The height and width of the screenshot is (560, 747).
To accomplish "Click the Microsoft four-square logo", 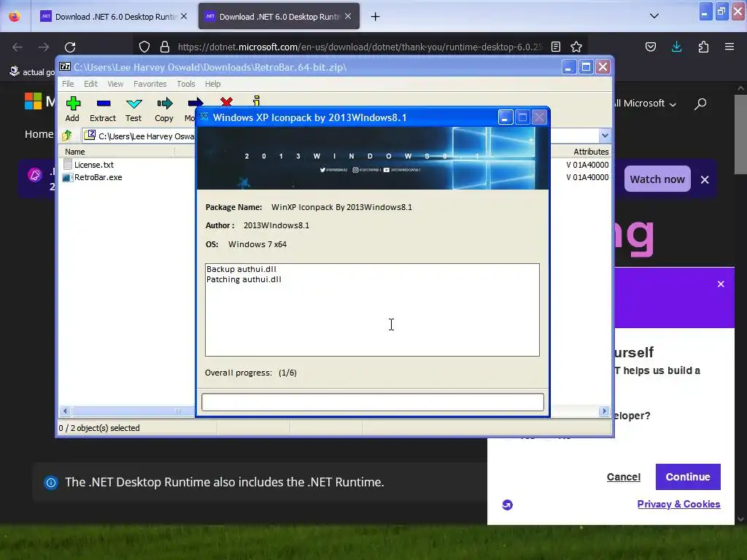I will tap(34, 101).
